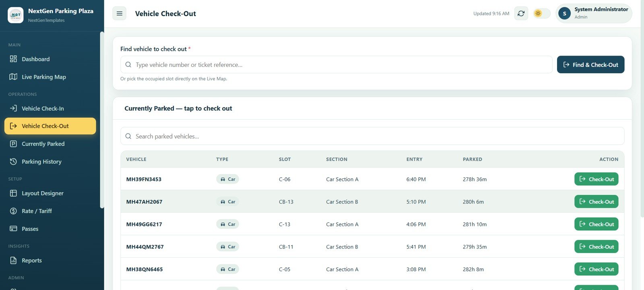Click the S avatar circle
Image resolution: width=644 pixels, height=290 pixels.
(x=564, y=13)
